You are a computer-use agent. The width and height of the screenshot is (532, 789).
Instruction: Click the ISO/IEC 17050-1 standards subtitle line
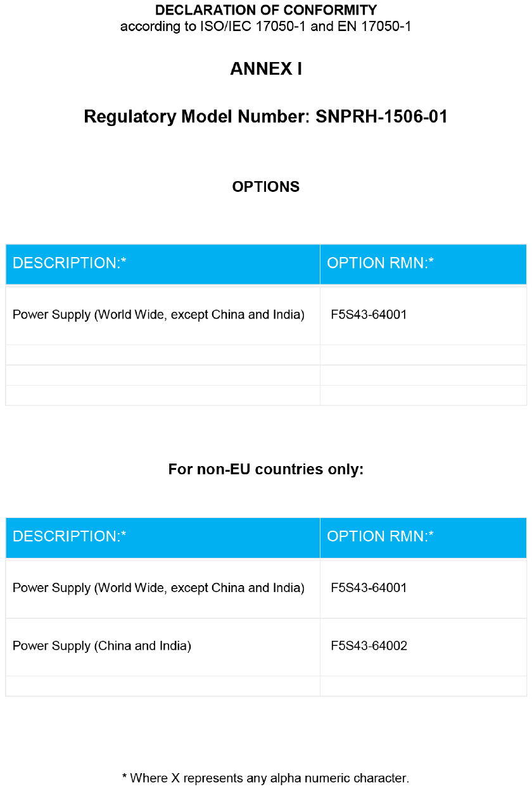pyautogui.click(x=266, y=27)
